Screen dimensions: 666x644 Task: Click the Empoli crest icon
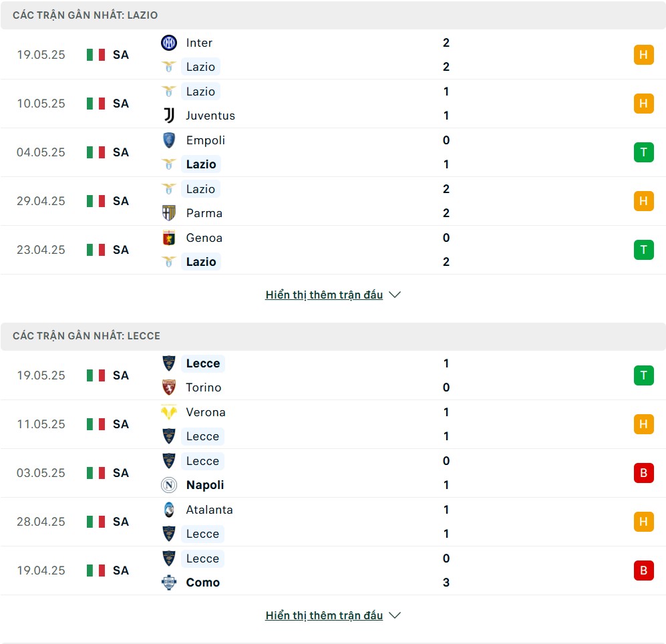[x=168, y=140]
